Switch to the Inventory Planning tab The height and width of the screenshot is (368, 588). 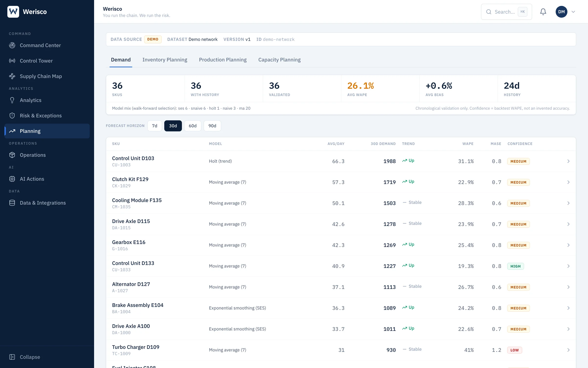pyautogui.click(x=165, y=60)
